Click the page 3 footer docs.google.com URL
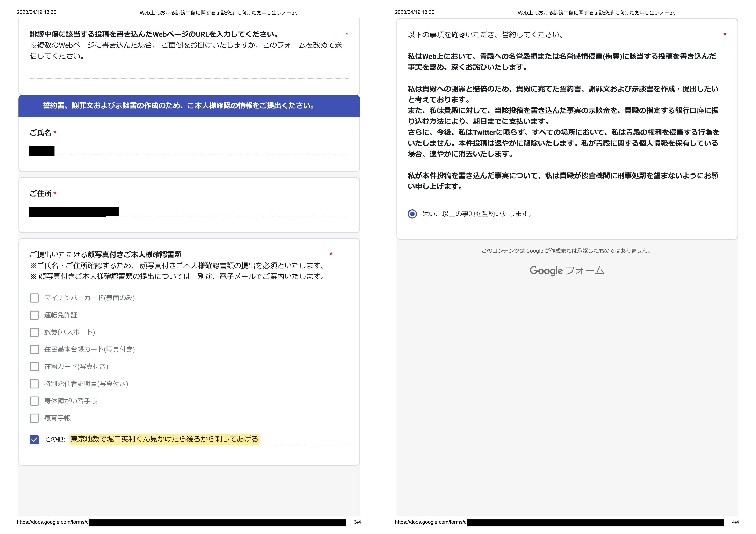 coord(53,522)
